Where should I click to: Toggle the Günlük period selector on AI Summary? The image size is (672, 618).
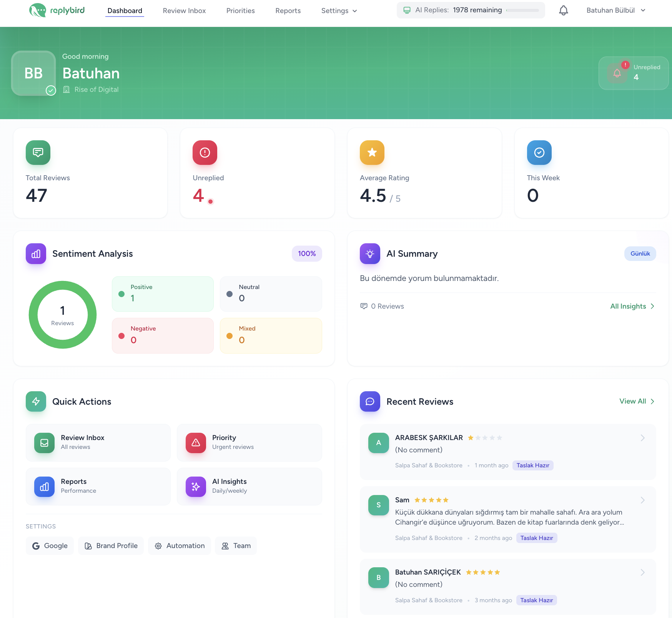640,254
